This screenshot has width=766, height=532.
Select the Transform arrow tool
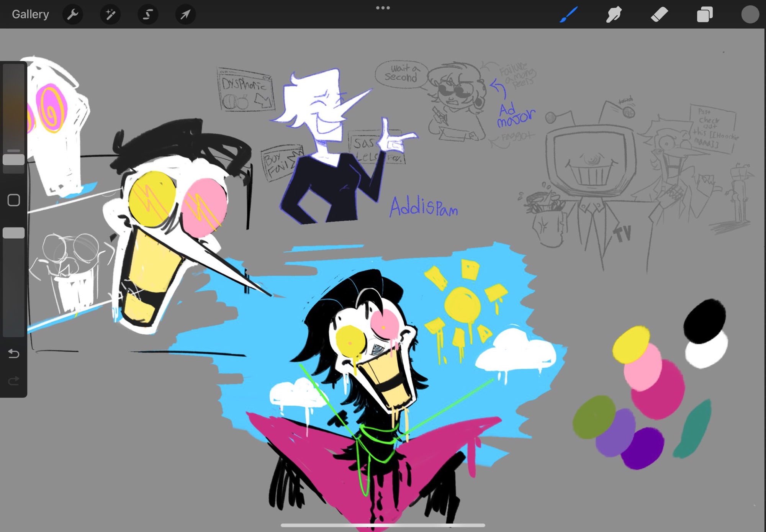(185, 15)
